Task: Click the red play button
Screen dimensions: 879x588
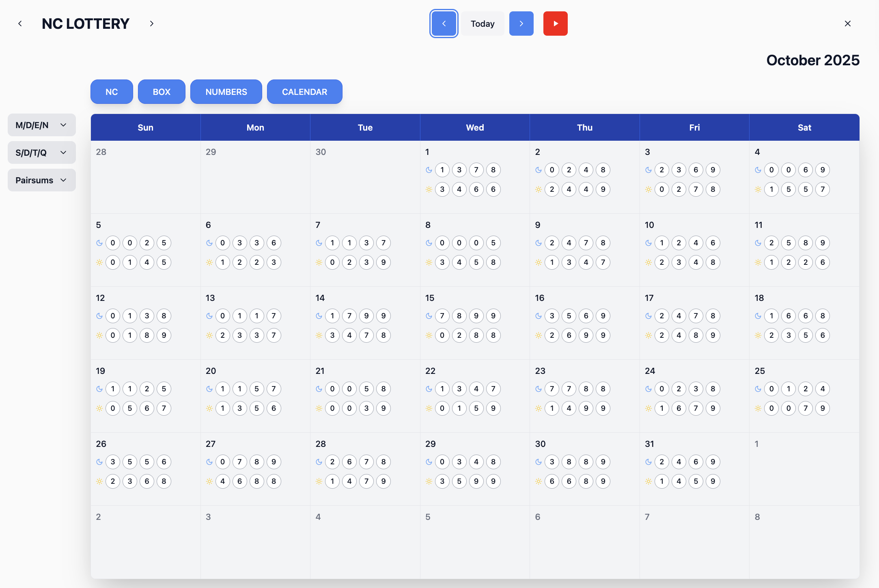Action: (x=555, y=24)
